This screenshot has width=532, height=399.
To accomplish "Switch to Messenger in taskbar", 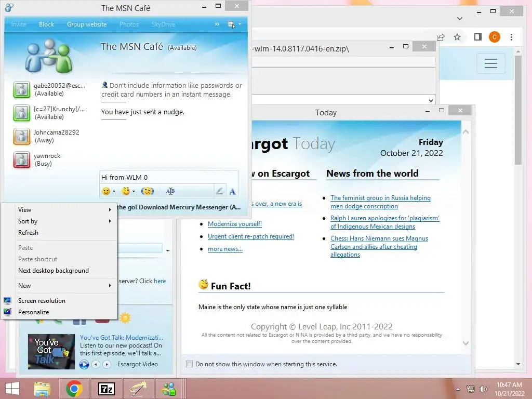I will click(x=169, y=389).
